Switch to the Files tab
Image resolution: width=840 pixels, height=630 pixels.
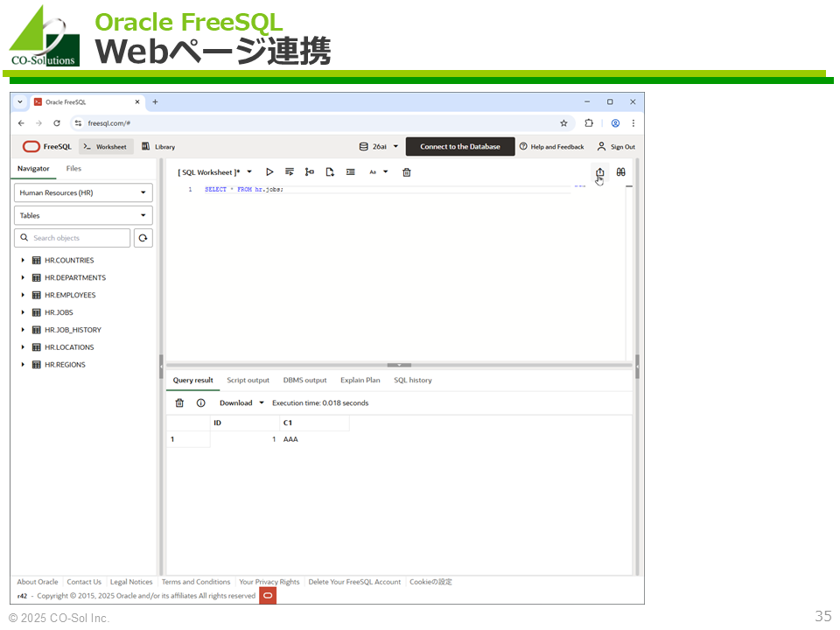click(x=73, y=169)
